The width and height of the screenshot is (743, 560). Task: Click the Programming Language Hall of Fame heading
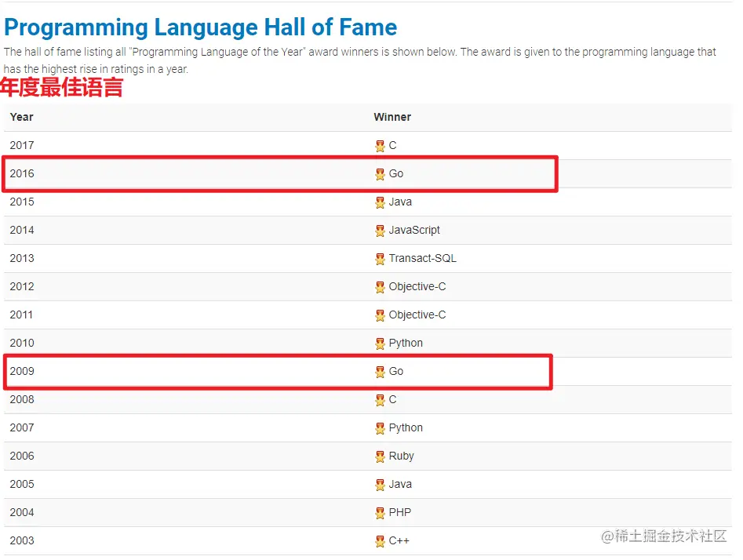coord(200,27)
